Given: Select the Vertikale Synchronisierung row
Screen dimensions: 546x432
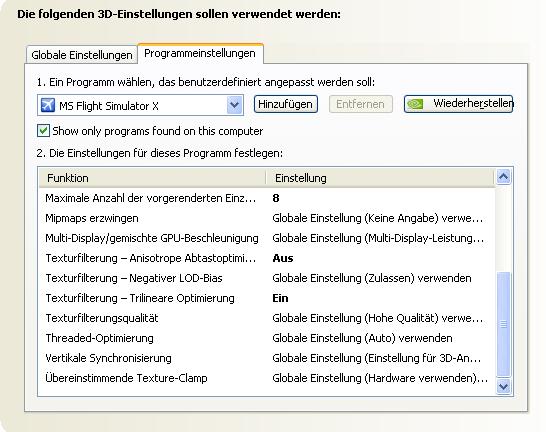Looking at the screenshot, I should point(267,358).
